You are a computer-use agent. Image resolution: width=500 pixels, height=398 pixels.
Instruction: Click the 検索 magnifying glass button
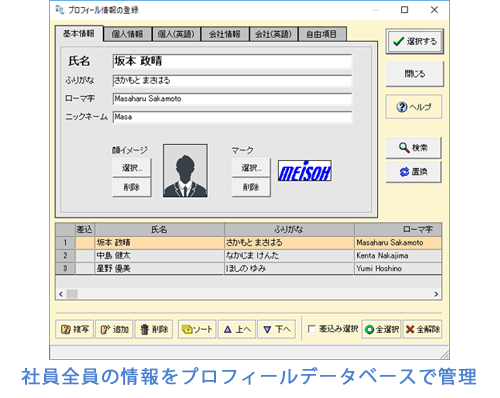coord(413,147)
